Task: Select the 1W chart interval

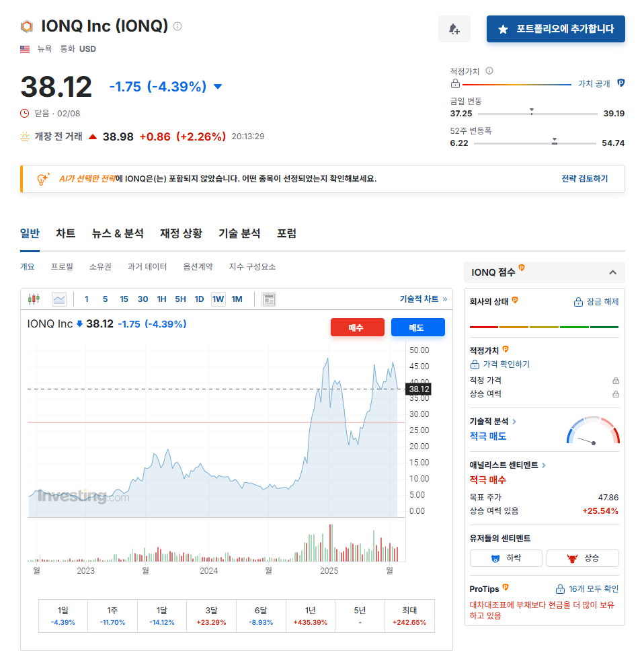Action: (x=218, y=299)
